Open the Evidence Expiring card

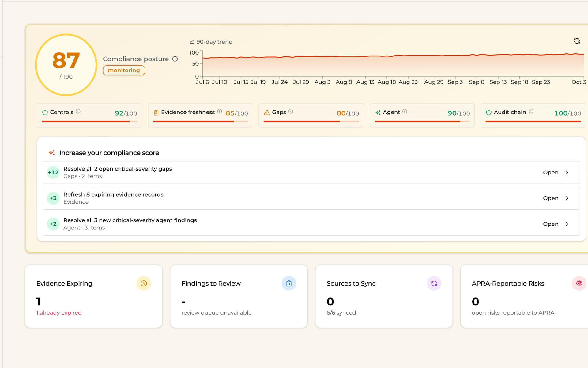[x=94, y=296]
